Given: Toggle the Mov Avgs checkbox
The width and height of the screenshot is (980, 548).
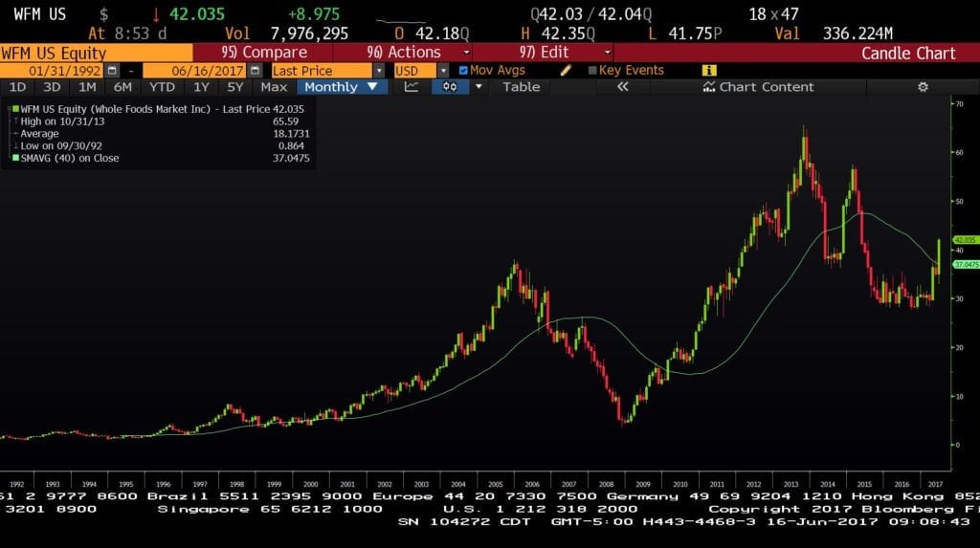Looking at the screenshot, I should (463, 71).
